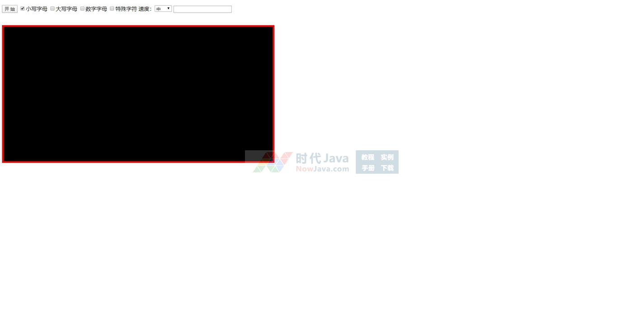This screenshot has width=644, height=324.
Task: Select 实例 in the watermark box
Action: (387, 157)
